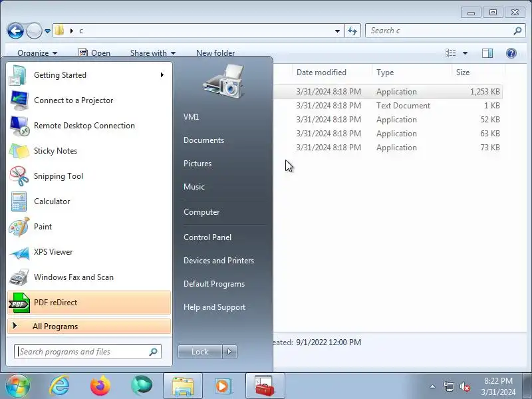Select the 63 KB Application row
Screen dimensions: 532x399
pyautogui.click(x=388, y=134)
